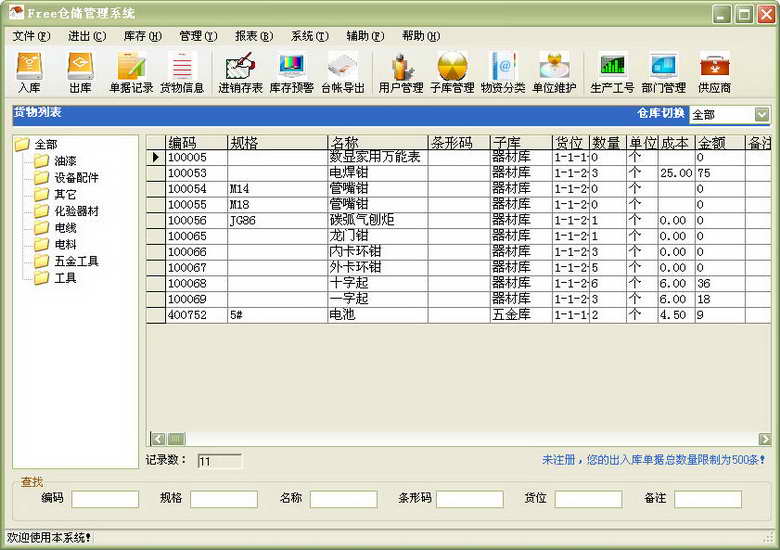Click the horizontal scrollbar right arrow

(765, 439)
